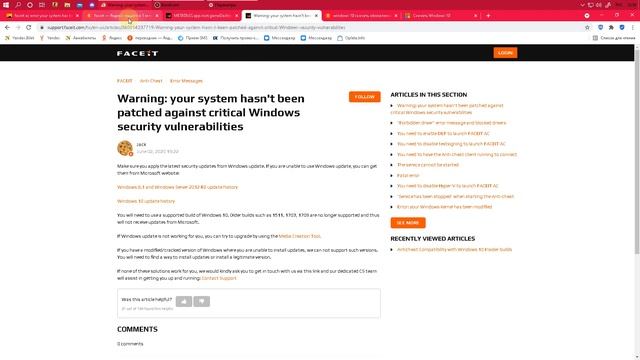Viewport: 640px width, 360px height.
Task: Open the reading list button
Action: click(614, 38)
